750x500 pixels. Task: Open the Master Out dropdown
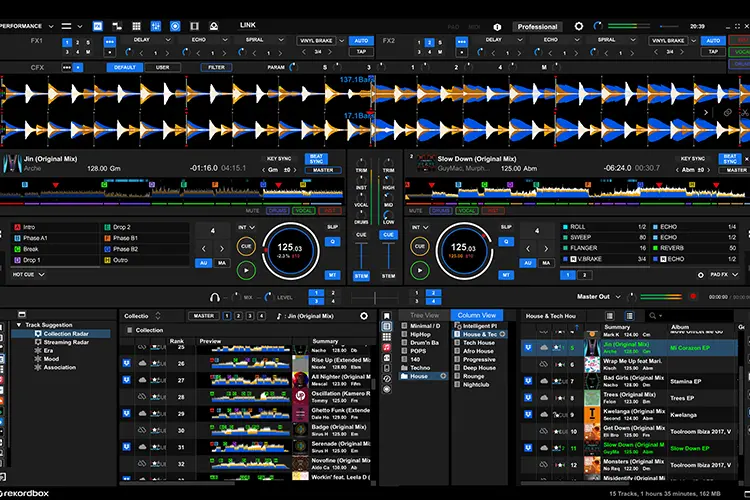click(618, 297)
